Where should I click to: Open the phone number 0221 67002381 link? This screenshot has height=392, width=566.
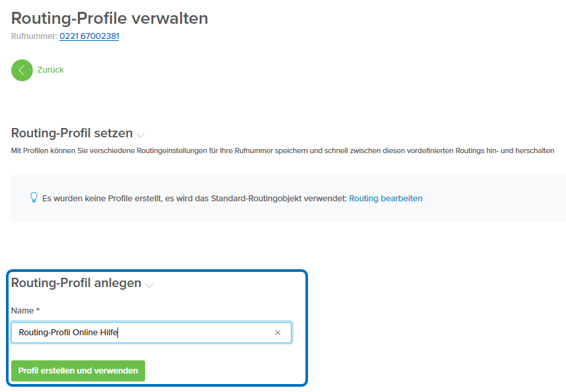89,36
